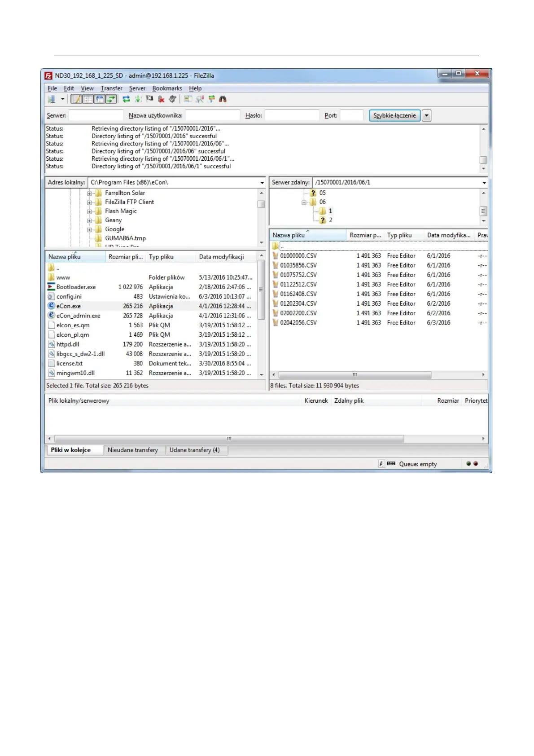The width and height of the screenshot is (534, 756).
Task: Open the Help menu
Action: point(195,88)
